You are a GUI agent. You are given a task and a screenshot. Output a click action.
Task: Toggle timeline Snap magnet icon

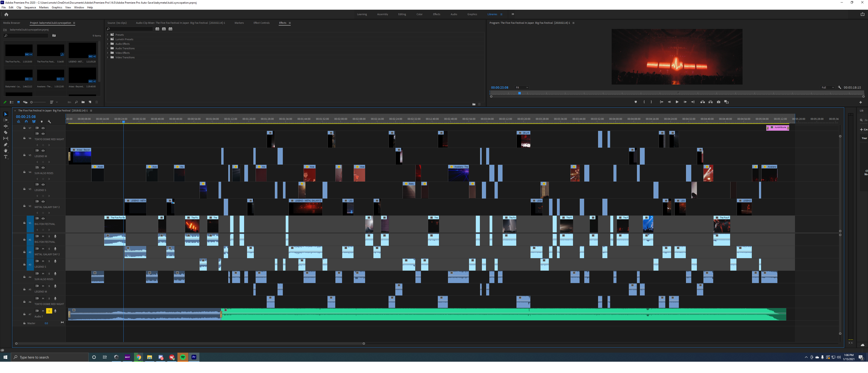[x=26, y=122]
